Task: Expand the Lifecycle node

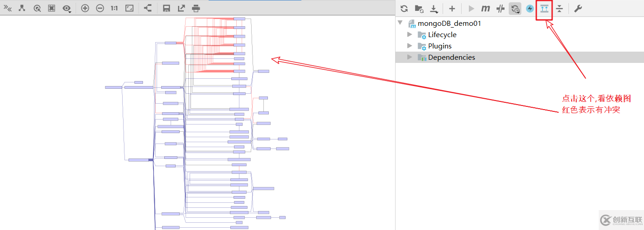Action: [410, 34]
